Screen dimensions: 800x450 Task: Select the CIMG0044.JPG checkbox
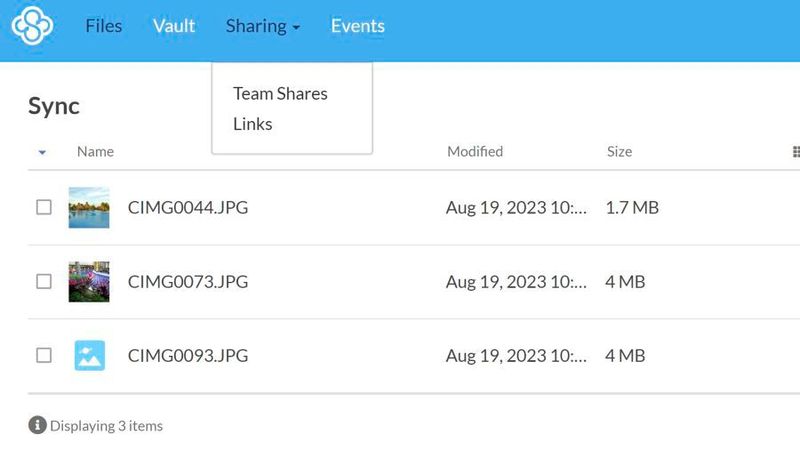click(44, 208)
